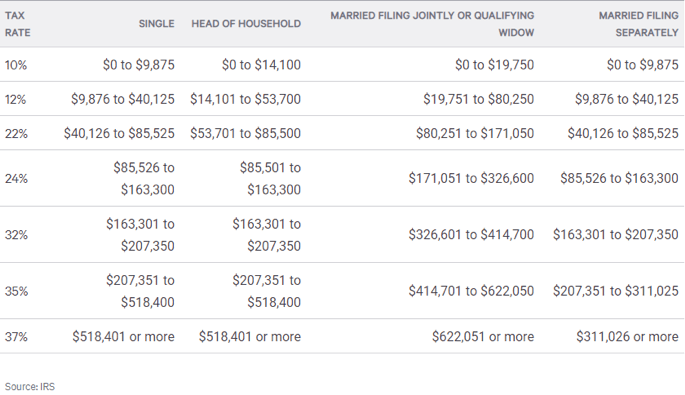Click the $80,251 to $171,050 cell
Image resolution: width=685 pixels, height=395 pixels.
pyautogui.click(x=475, y=133)
